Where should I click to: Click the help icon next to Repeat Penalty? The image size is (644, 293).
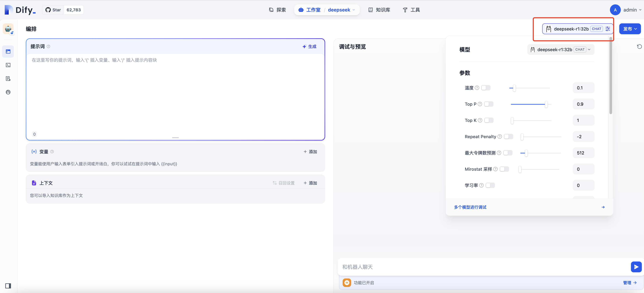[500, 137]
